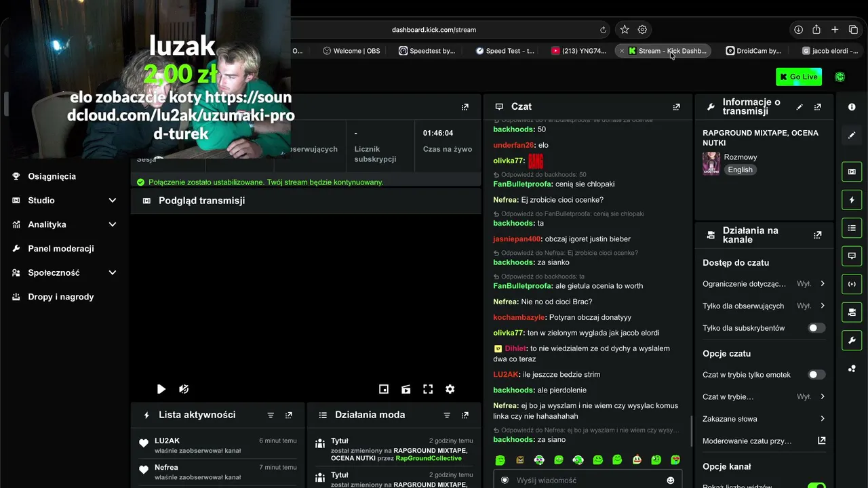
Task: Pop out the Czat panel
Action: [x=676, y=107]
